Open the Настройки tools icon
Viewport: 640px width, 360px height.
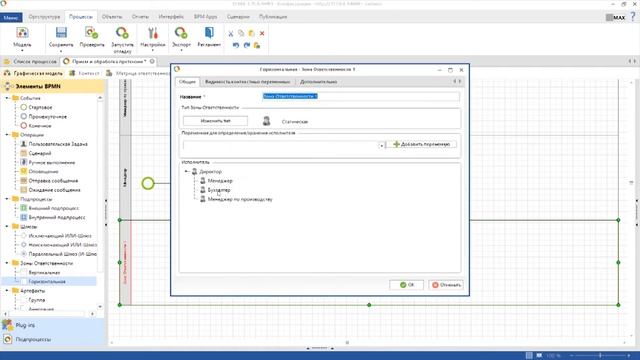click(x=153, y=33)
